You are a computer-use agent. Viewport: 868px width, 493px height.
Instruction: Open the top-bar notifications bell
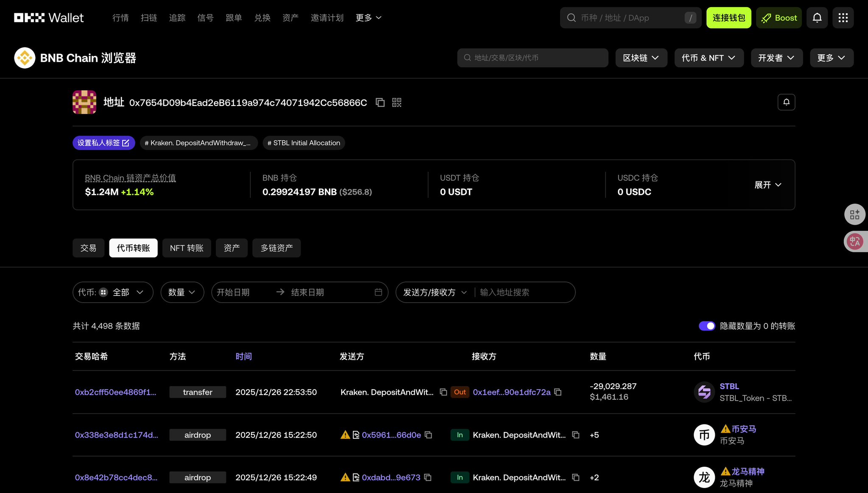(817, 18)
